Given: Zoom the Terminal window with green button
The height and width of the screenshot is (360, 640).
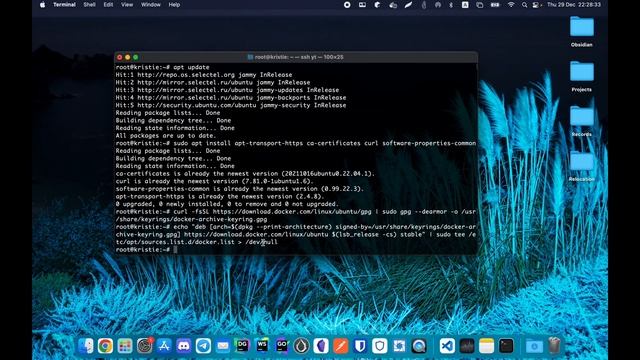Looking at the screenshot, I should 136,57.
